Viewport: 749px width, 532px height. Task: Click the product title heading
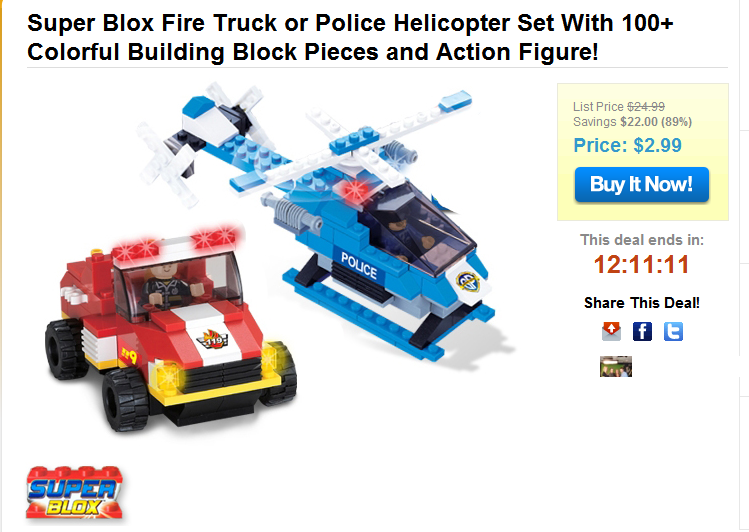tap(350, 37)
